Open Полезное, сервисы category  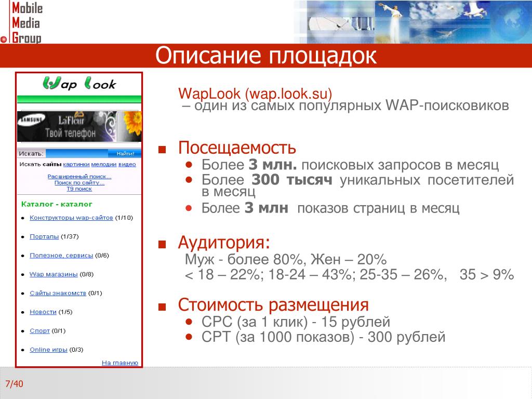pos(61,255)
